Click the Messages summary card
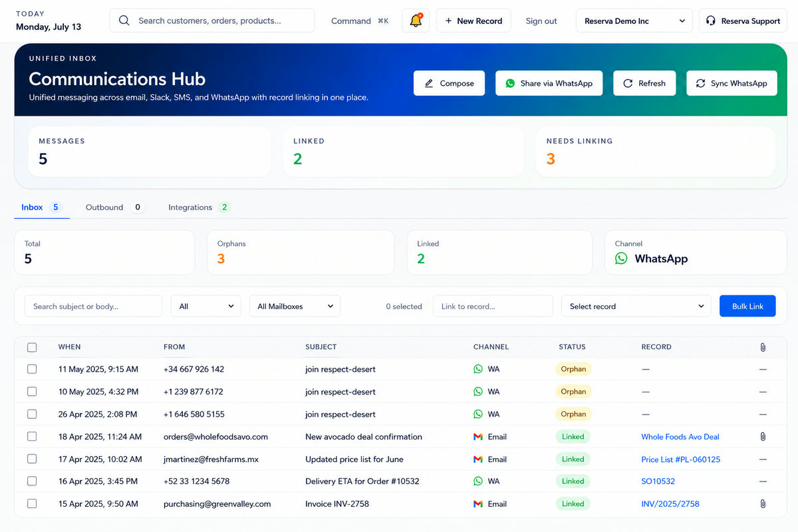This screenshot has height=532, width=798. 150,152
